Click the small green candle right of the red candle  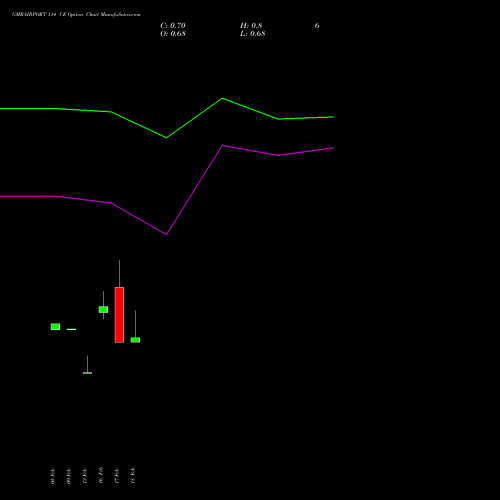[135, 340]
